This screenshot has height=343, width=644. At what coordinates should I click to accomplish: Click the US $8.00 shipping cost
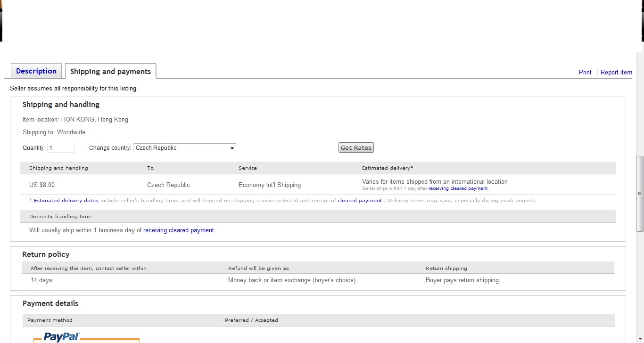(42, 185)
